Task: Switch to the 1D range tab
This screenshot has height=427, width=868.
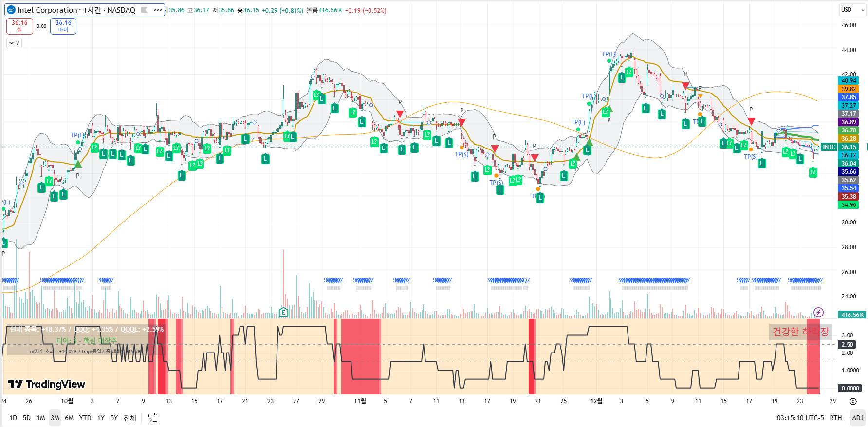Action: 13,418
